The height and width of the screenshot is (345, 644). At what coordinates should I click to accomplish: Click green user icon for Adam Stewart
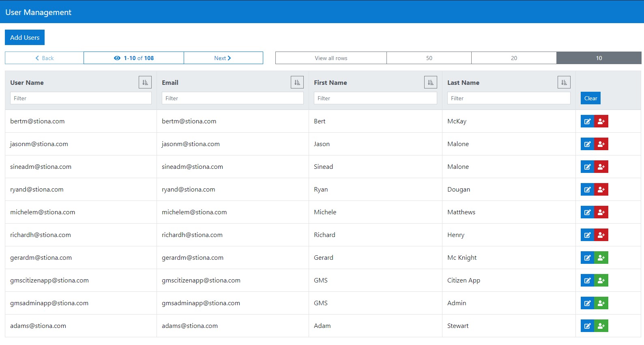click(601, 326)
